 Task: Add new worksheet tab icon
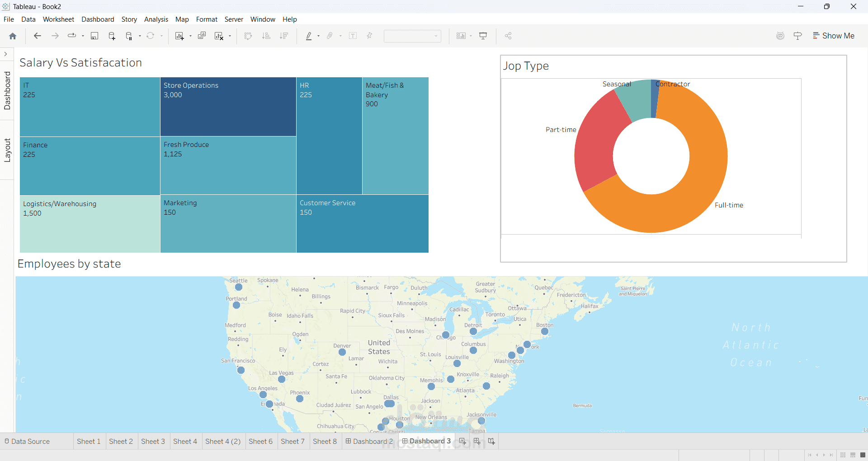click(x=462, y=441)
